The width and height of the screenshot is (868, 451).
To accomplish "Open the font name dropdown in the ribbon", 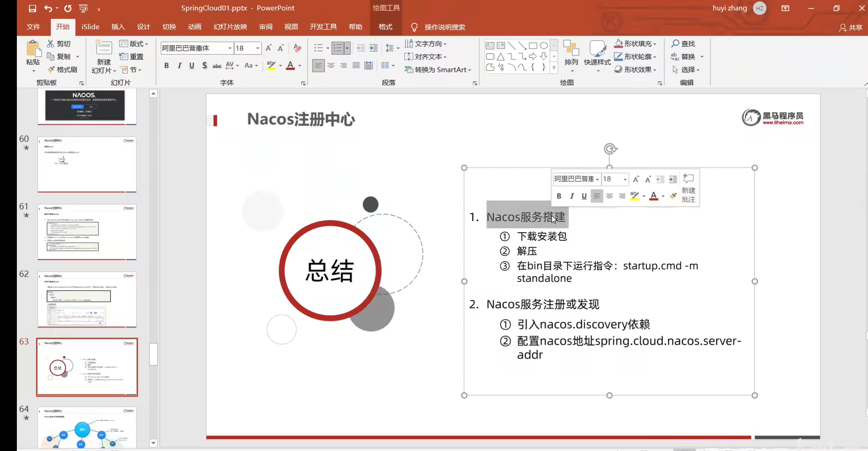I will (x=230, y=48).
